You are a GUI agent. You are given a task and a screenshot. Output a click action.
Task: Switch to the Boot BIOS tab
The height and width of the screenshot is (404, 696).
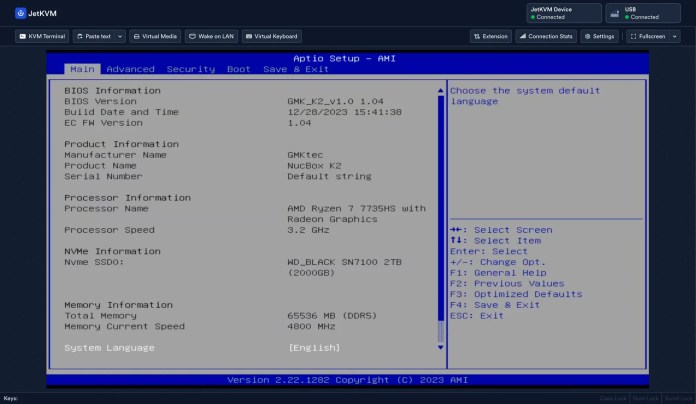[239, 69]
